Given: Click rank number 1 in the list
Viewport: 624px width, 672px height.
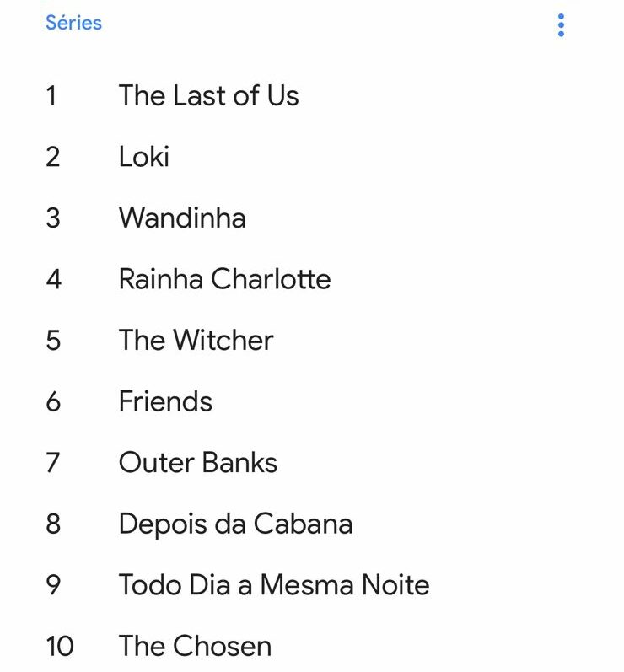Looking at the screenshot, I should click(x=51, y=96).
